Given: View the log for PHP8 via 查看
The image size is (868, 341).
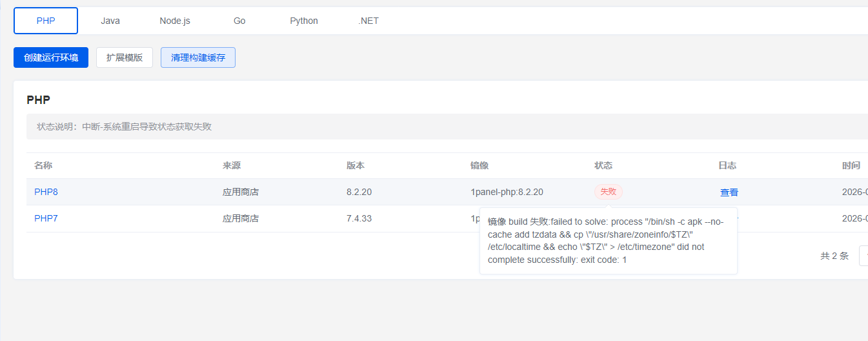Looking at the screenshot, I should tap(729, 192).
